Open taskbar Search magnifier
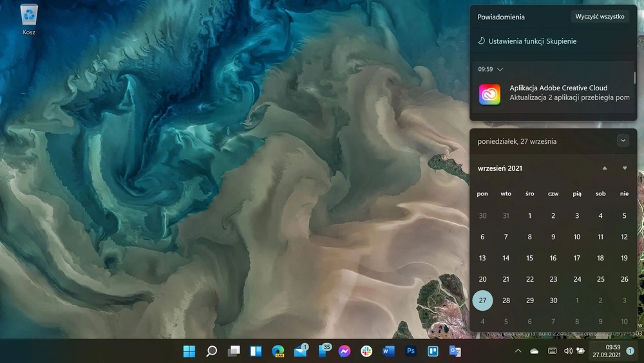644x363 pixels. click(211, 351)
